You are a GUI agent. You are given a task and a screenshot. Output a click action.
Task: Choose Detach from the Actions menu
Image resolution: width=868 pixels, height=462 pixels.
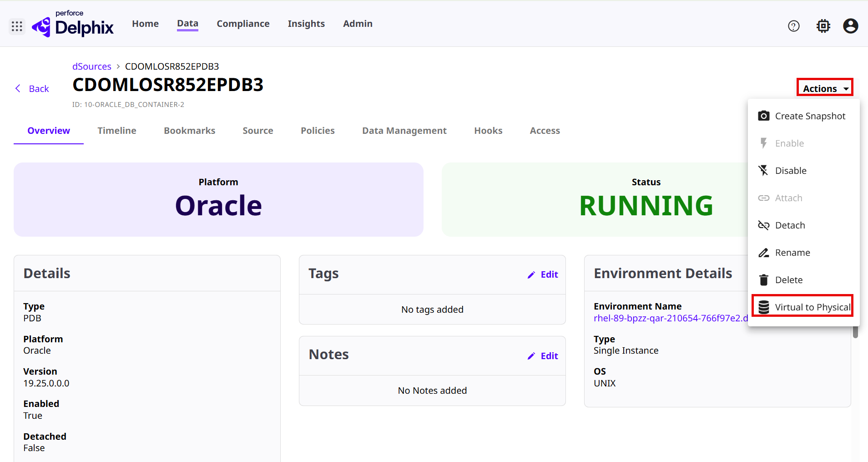click(804, 225)
